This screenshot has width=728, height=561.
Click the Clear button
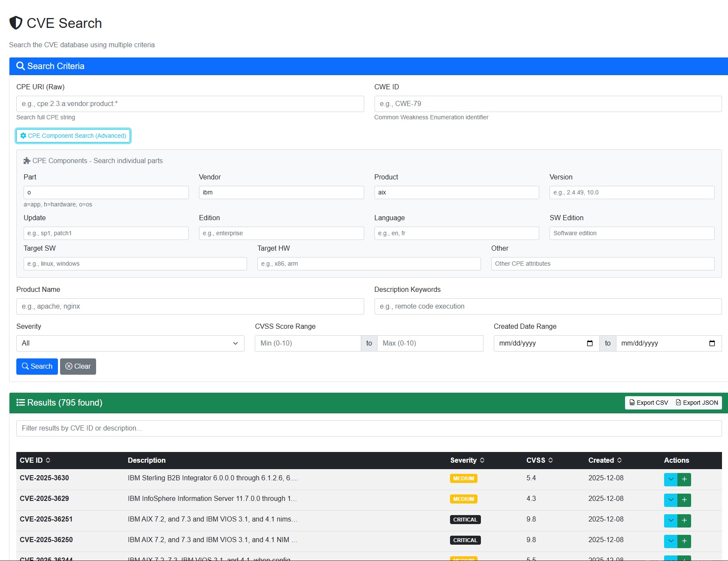(78, 366)
